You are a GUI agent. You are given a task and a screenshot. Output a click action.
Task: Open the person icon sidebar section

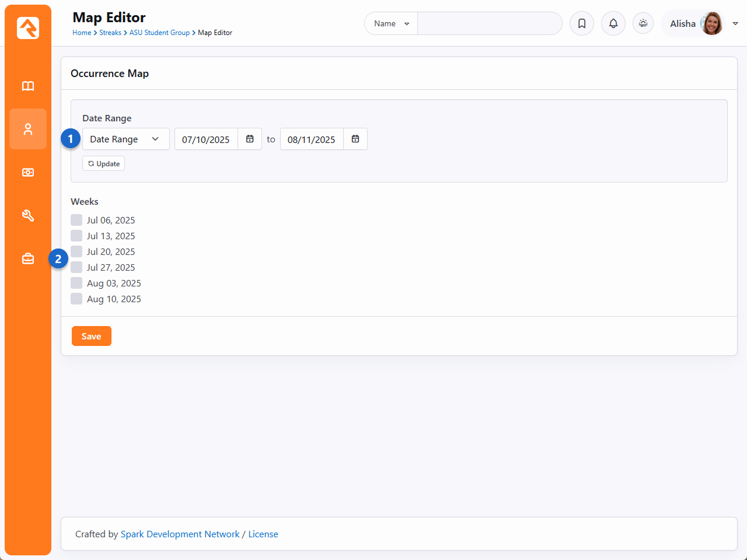[28, 129]
